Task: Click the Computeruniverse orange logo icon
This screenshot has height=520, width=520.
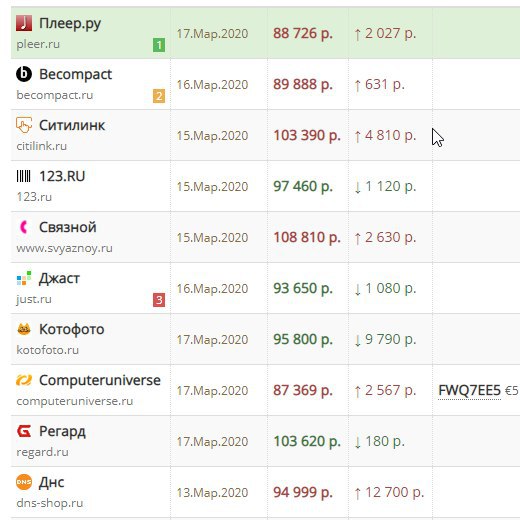Action: coord(24,380)
